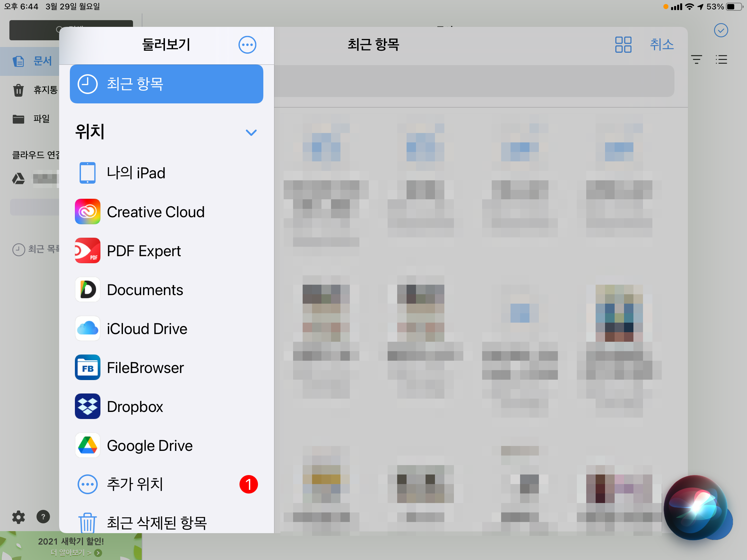The image size is (747, 560).
Task: Select Dropbox in locations list
Action: click(134, 407)
